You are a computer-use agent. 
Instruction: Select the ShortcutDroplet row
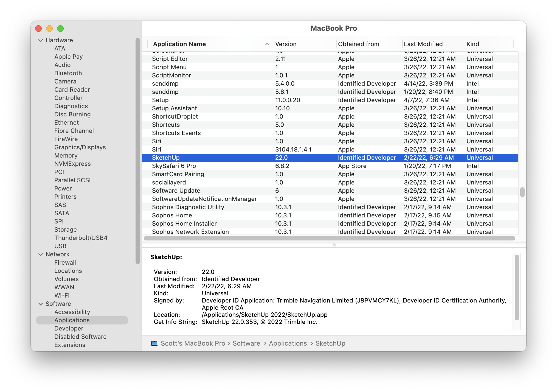[330, 117]
